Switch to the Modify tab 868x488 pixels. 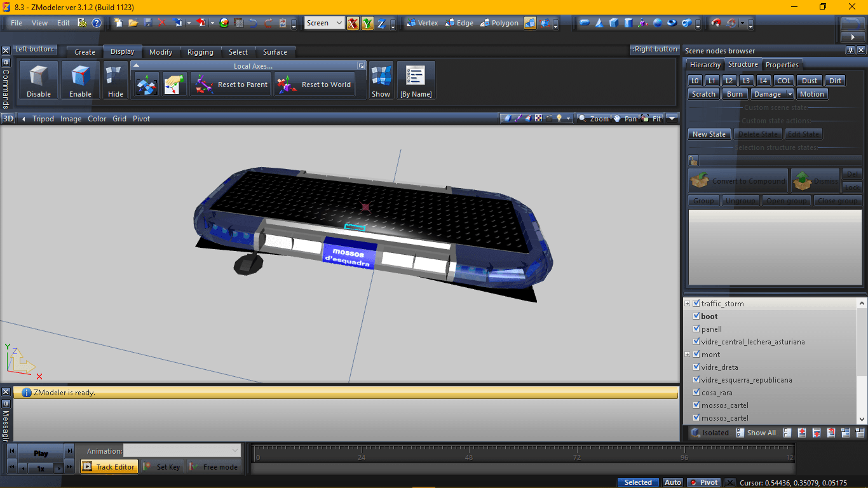click(161, 52)
